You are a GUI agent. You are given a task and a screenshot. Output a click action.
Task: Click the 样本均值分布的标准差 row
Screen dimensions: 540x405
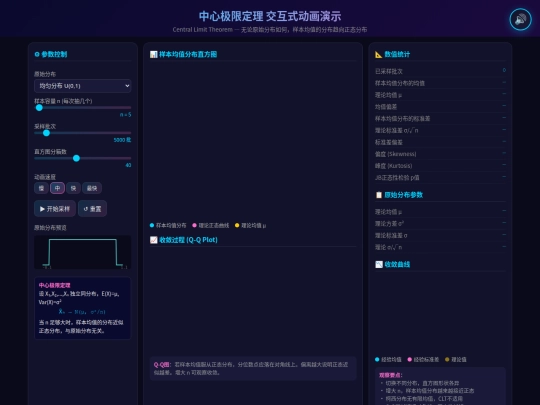coord(440,118)
